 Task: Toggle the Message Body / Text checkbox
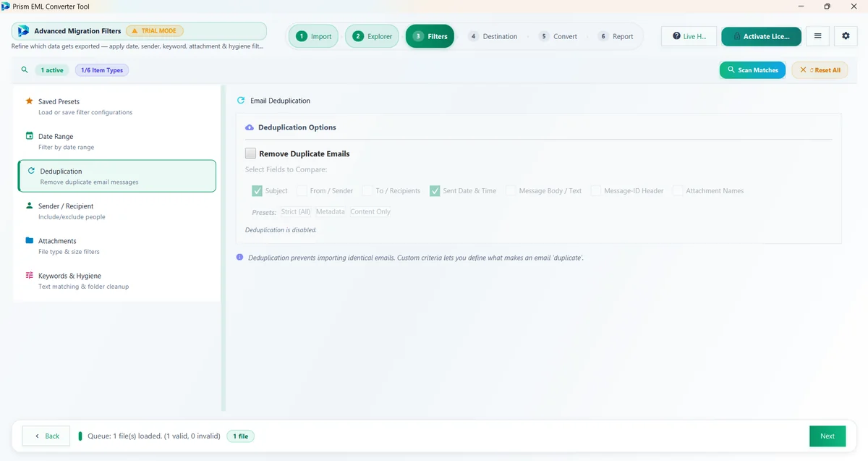pos(511,191)
